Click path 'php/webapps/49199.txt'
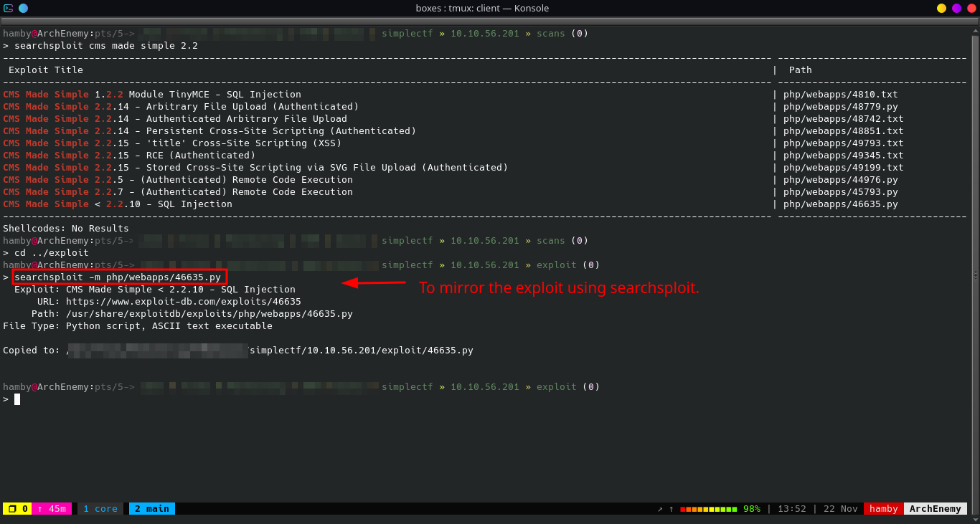Viewport: 980px width, 524px height. [x=844, y=167]
